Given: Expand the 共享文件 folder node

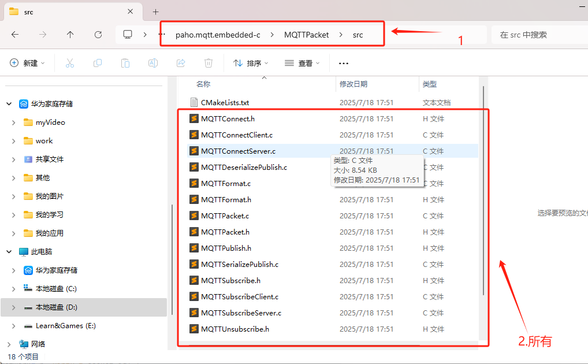Looking at the screenshot, I should [x=13, y=159].
